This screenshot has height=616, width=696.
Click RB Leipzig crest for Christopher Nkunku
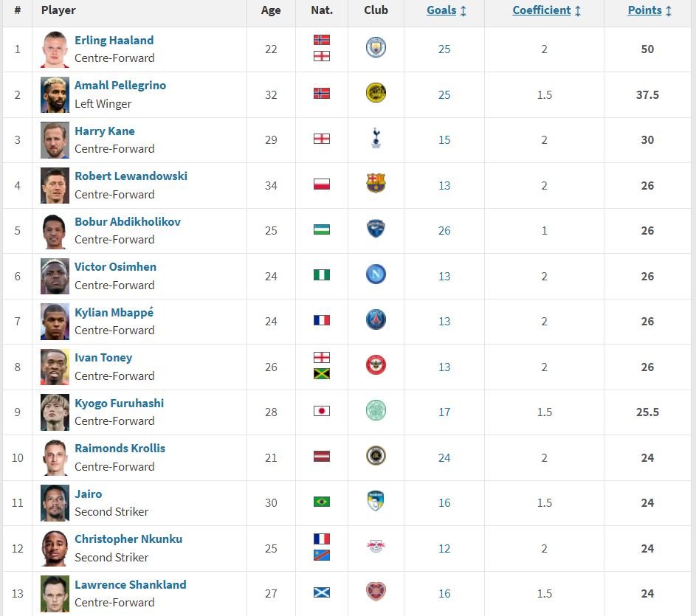coord(376,547)
